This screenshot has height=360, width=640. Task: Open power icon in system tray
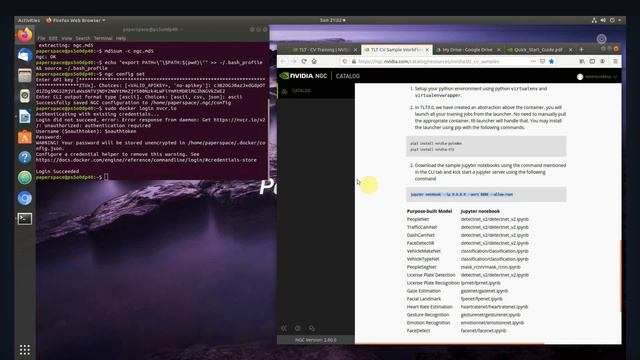pos(612,20)
